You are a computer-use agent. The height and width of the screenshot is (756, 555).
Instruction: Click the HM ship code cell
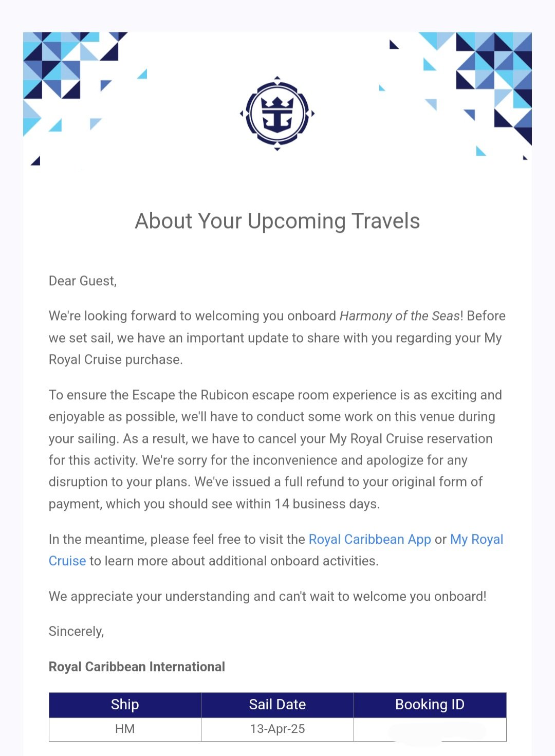click(x=125, y=729)
